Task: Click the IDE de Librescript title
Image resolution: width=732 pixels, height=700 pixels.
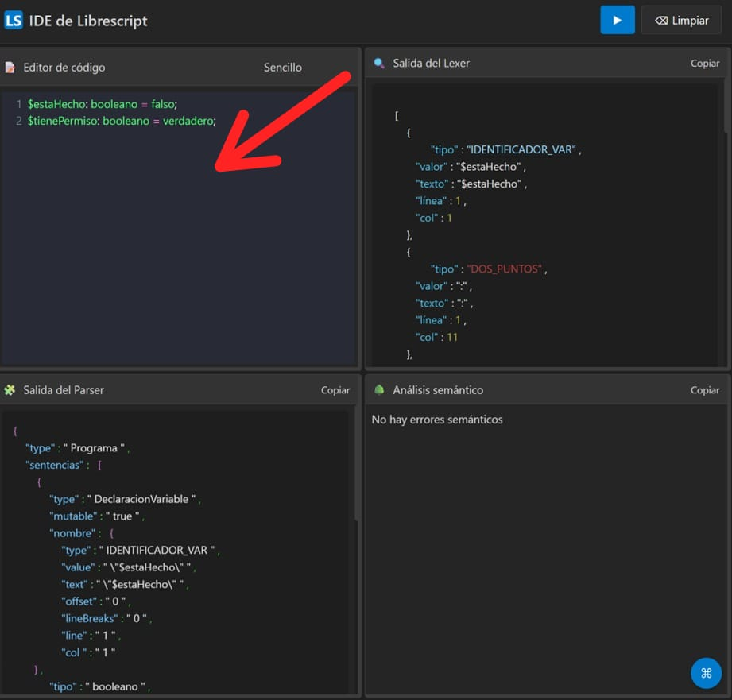Action: 88,21
